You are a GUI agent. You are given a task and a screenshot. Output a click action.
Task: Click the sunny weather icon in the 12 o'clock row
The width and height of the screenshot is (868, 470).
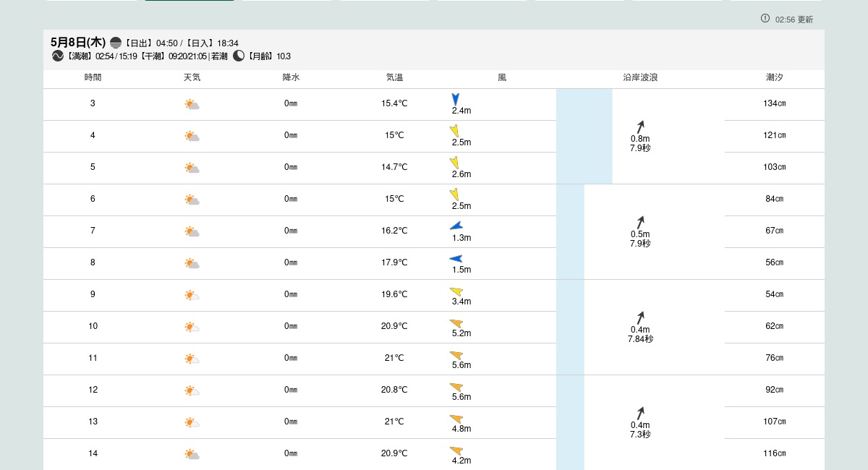pyautogui.click(x=192, y=390)
